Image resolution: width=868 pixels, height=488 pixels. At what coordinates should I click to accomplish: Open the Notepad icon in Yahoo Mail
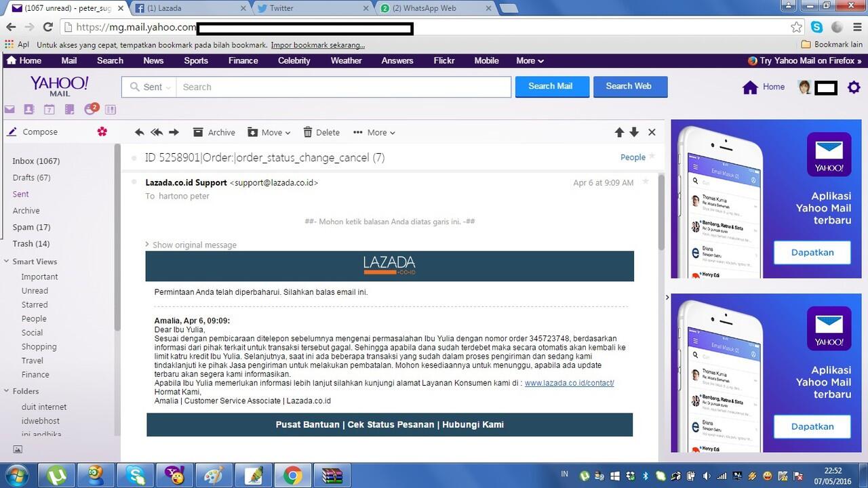tap(69, 109)
